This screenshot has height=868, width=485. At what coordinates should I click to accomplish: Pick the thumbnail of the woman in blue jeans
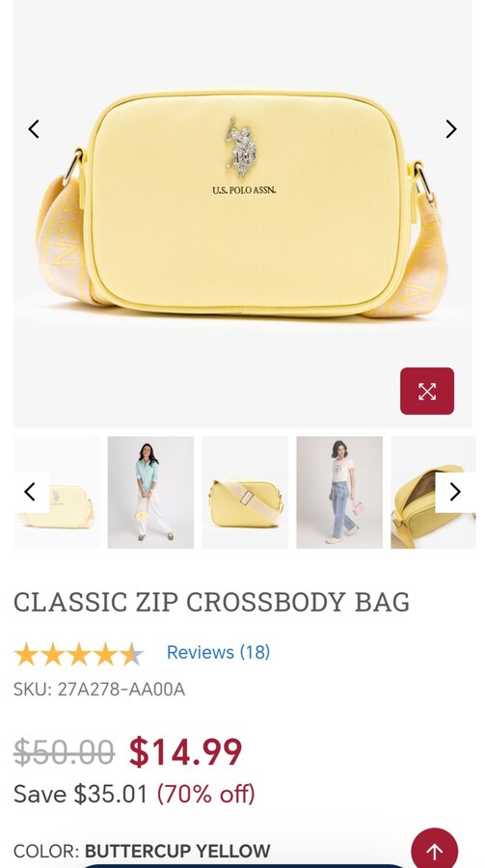coord(339,493)
